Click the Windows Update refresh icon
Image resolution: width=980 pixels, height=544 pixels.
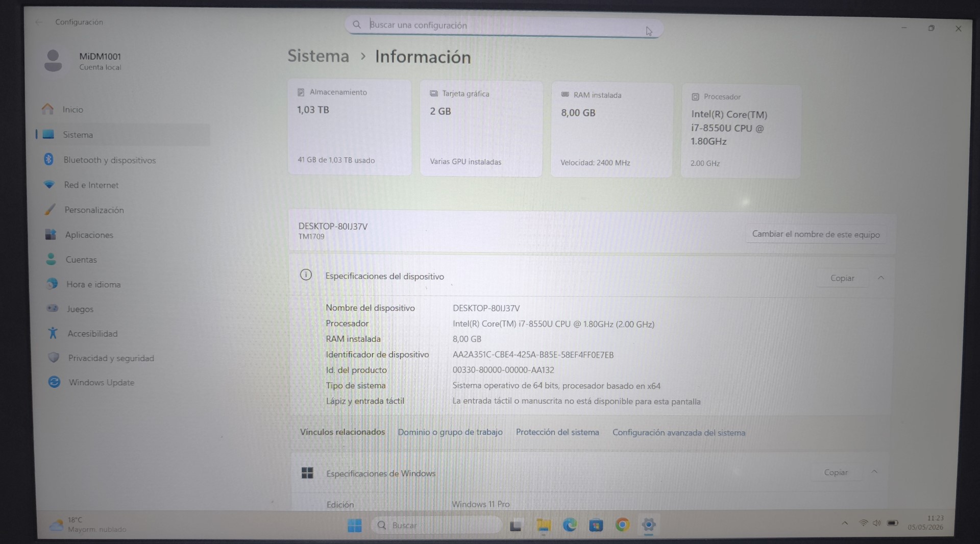pos(54,382)
